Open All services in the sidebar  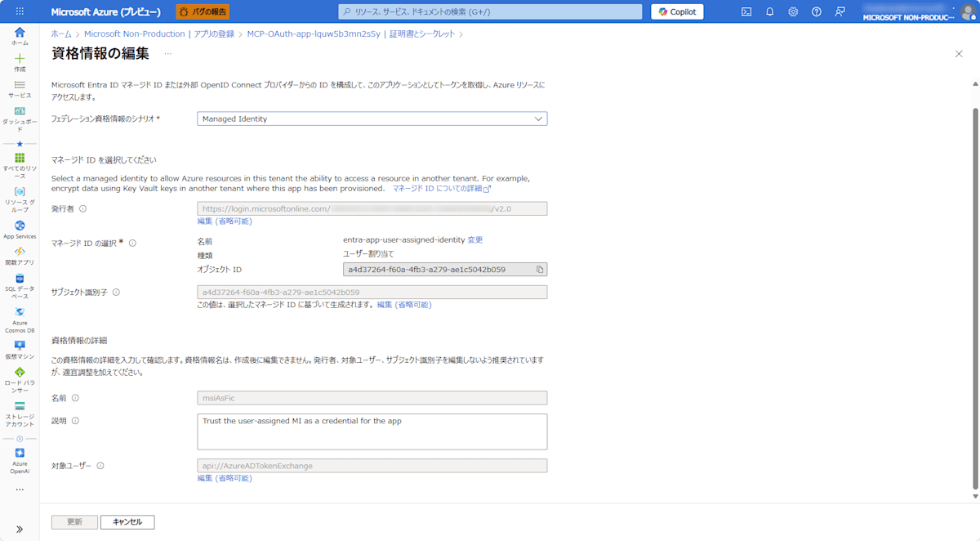click(20, 88)
